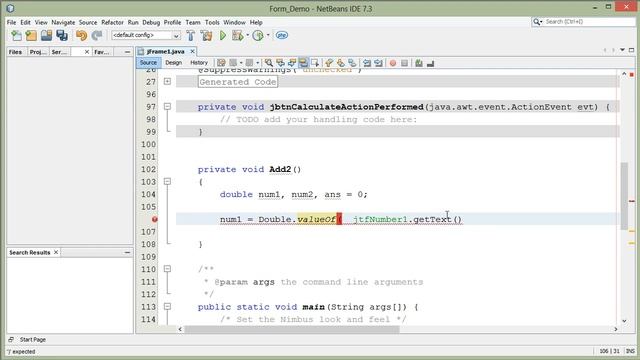Click the red error stripe mark in right margin
The width and height of the screenshot is (640, 360).
(631, 201)
